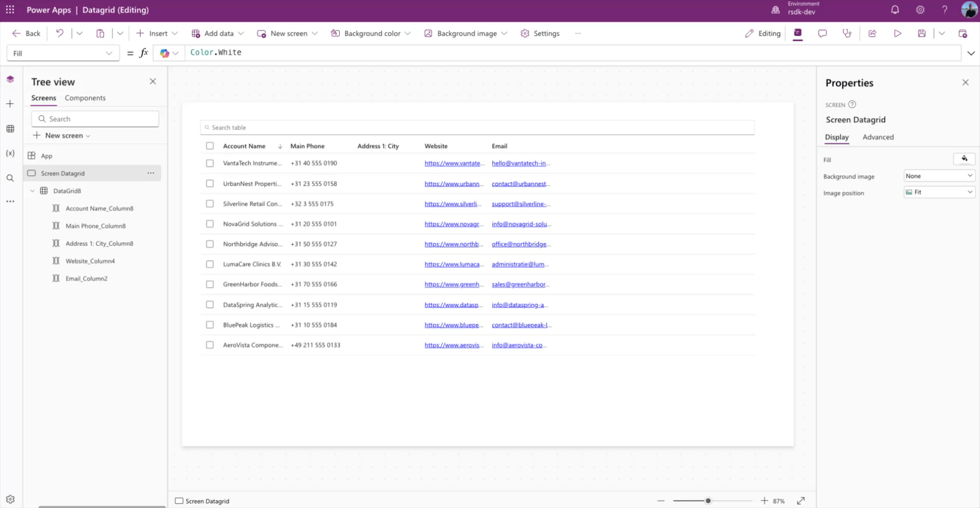Screen dimensions: 980x508
Task: Open Screen Datagrid more options ellipsis
Action: 151,173
